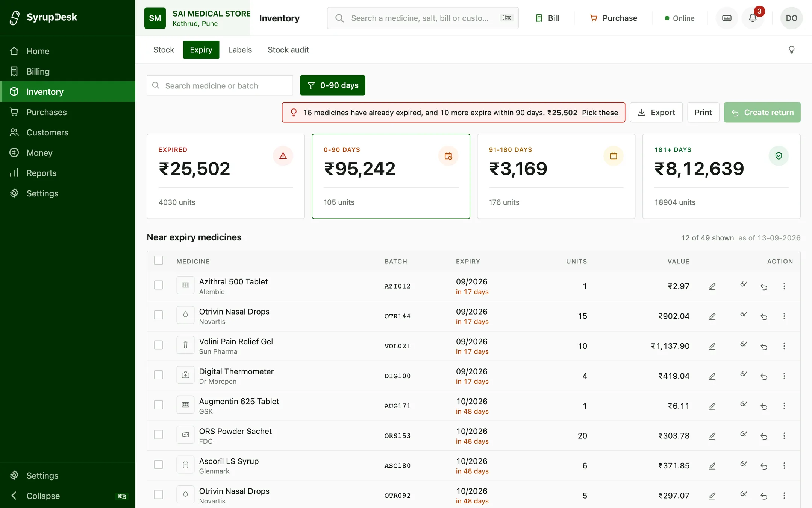Image resolution: width=812 pixels, height=508 pixels.
Task: Select the Expiry tab
Action: (x=201, y=50)
